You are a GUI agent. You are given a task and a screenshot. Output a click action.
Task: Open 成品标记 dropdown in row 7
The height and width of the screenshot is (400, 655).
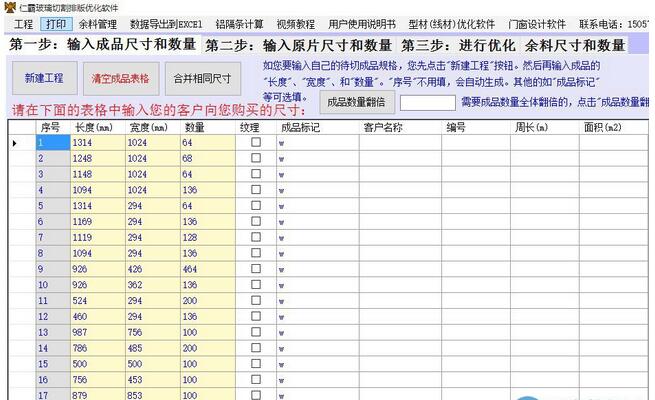tap(281, 238)
